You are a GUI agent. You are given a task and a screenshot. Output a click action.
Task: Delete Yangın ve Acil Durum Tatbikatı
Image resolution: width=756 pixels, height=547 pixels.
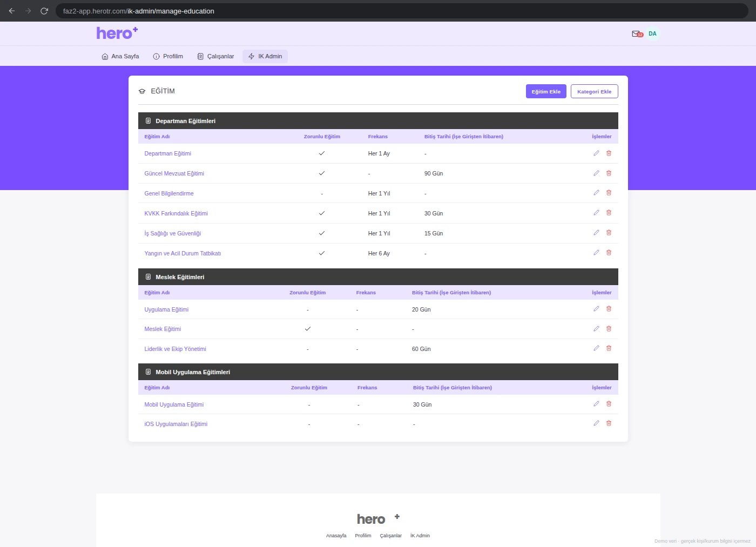tap(609, 253)
